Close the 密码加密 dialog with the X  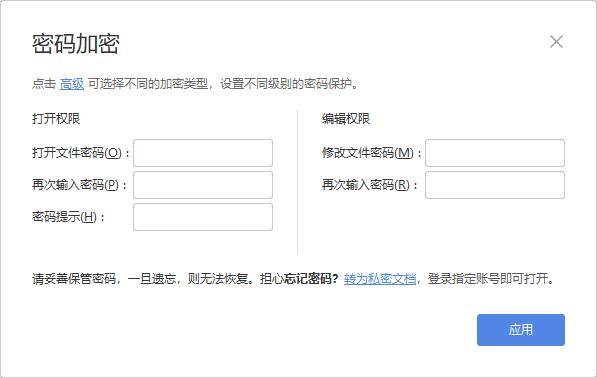click(x=556, y=42)
